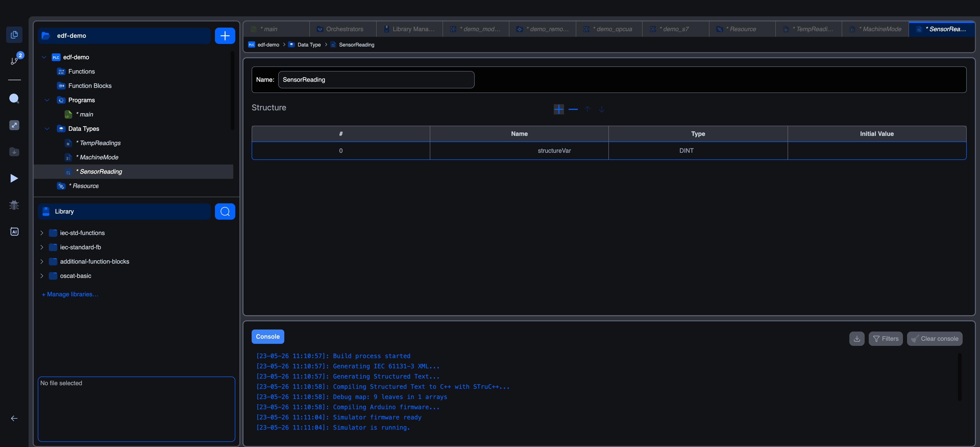Expand iec-standard-fb library
The width and height of the screenshot is (980, 447).
point(42,247)
